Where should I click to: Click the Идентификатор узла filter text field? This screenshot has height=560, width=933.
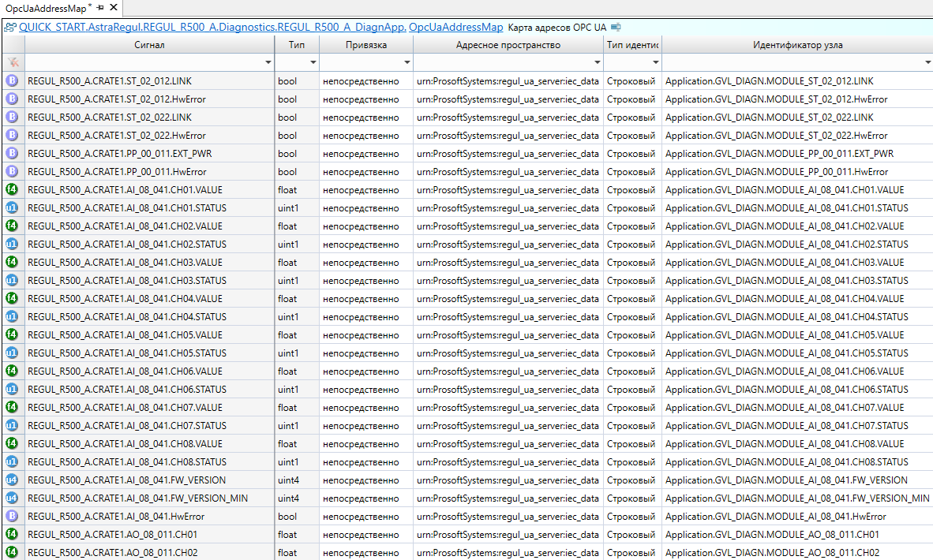click(x=791, y=62)
